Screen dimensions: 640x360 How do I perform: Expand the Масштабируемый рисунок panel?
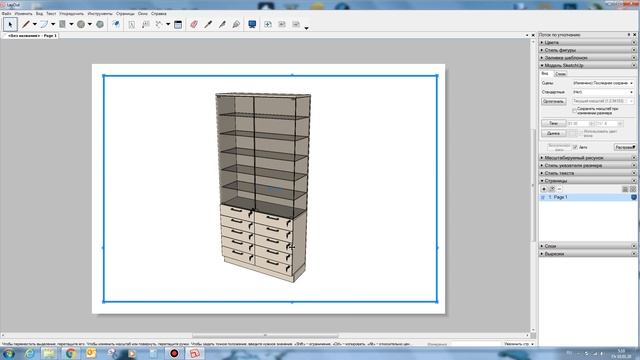coord(588,158)
